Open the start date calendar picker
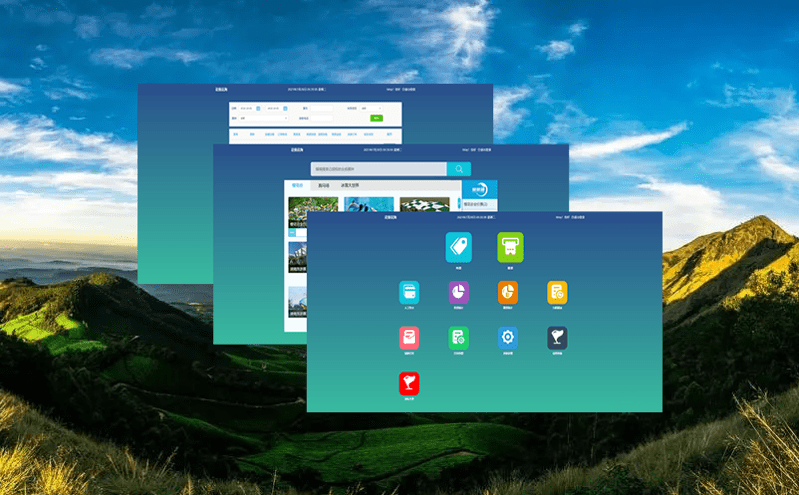This screenshot has width=799, height=495. pyautogui.click(x=258, y=108)
